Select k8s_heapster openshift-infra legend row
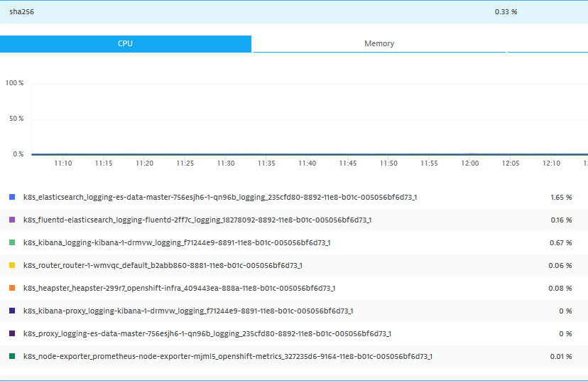This screenshot has width=588, height=381. tap(180, 288)
